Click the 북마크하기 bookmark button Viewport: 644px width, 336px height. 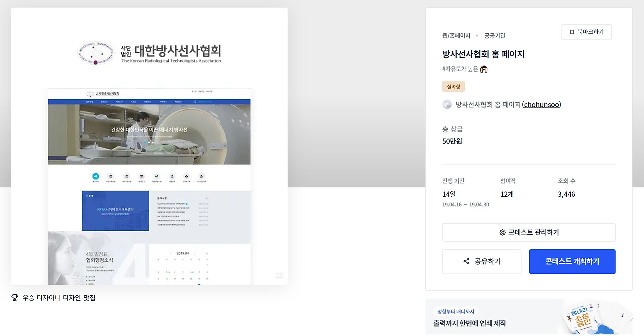[x=586, y=32]
